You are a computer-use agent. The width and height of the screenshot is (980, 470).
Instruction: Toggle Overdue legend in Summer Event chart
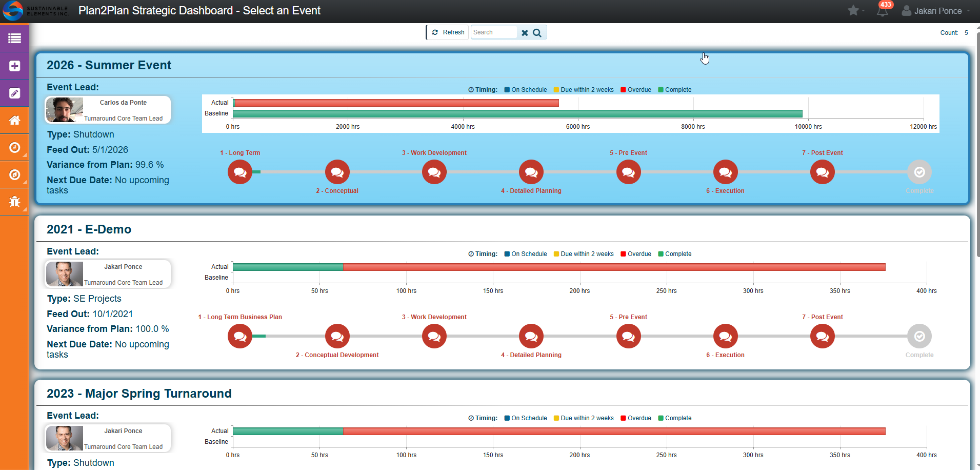[x=636, y=90]
